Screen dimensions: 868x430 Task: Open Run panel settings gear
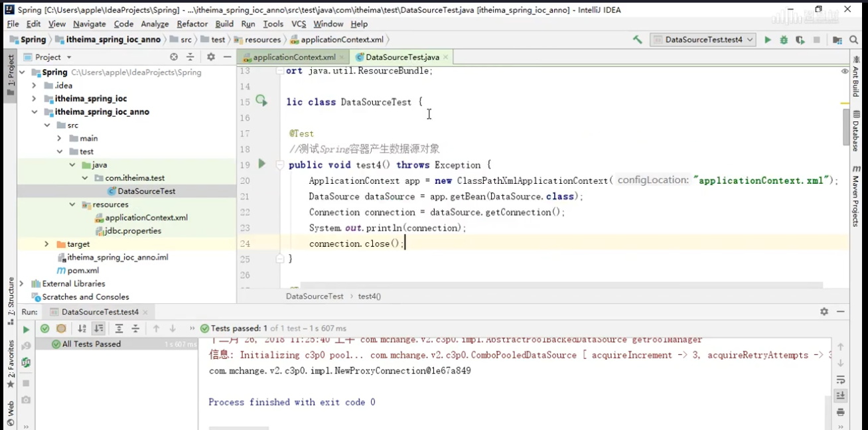(824, 311)
